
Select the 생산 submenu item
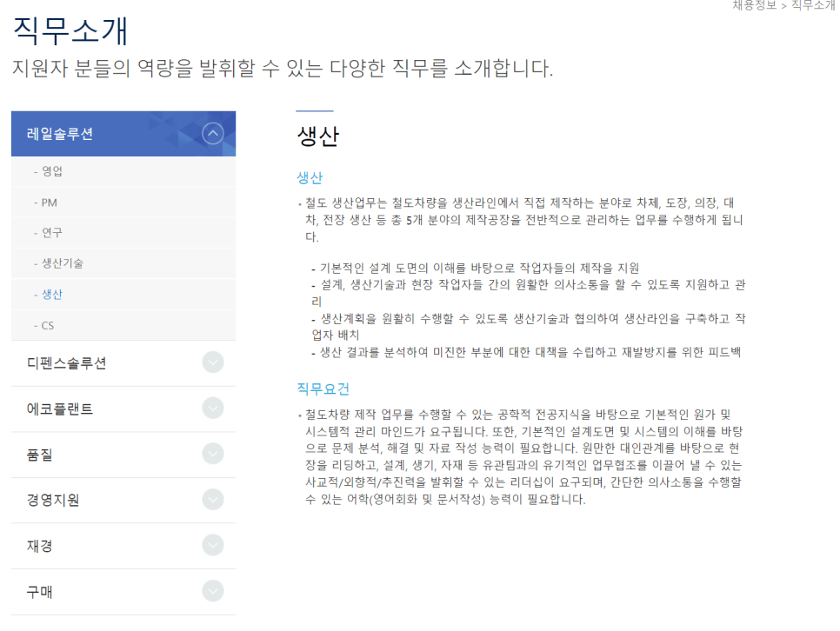pos(52,295)
